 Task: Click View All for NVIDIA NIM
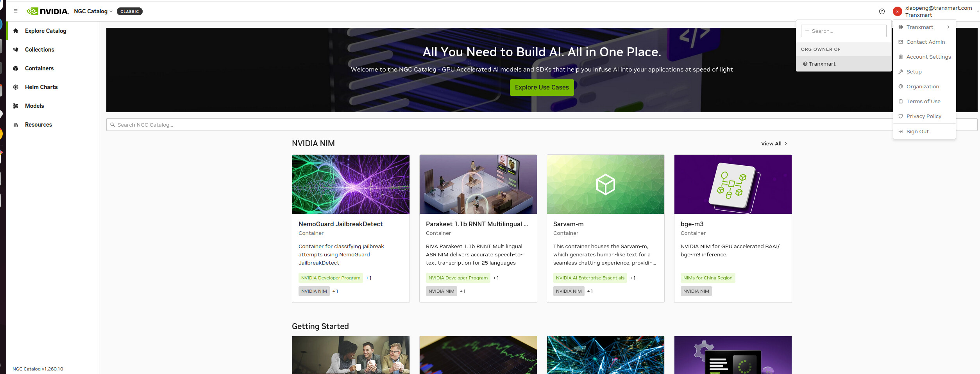click(774, 143)
